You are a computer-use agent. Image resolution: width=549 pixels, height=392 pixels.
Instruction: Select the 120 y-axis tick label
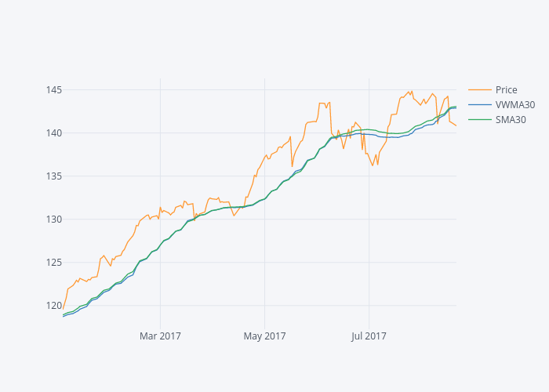click(53, 305)
